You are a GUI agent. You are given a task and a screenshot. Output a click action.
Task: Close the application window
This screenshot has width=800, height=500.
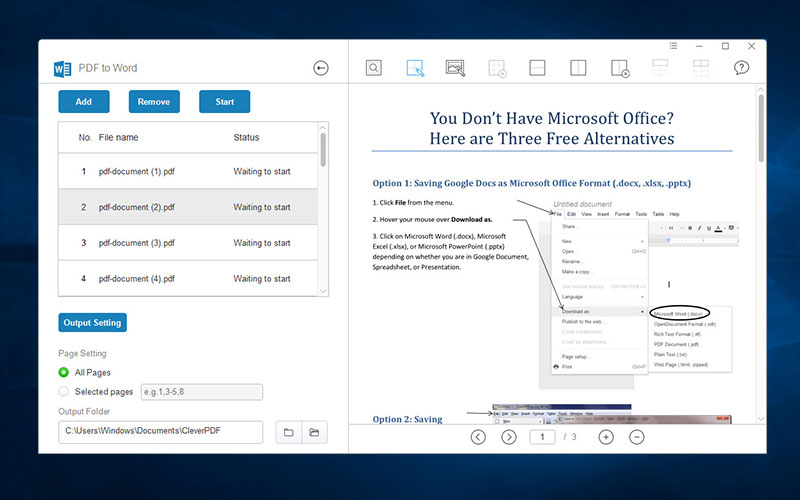click(x=752, y=46)
